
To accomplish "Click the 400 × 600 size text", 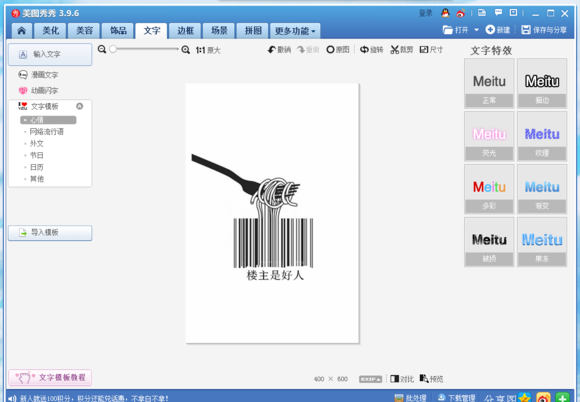I will [x=331, y=379].
